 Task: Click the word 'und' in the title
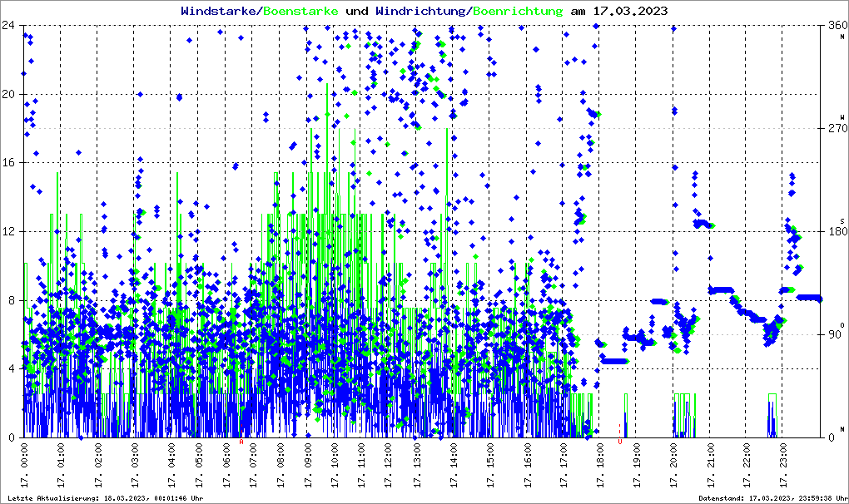(357, 11)
